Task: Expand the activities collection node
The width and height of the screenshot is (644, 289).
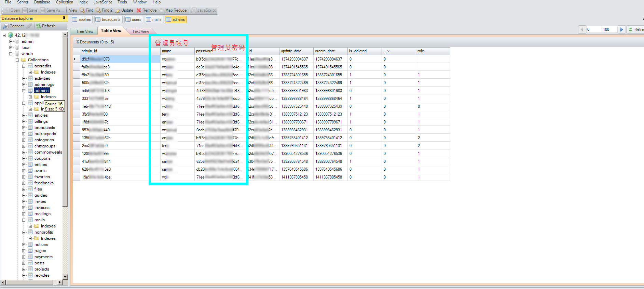Action: [24, 78]
